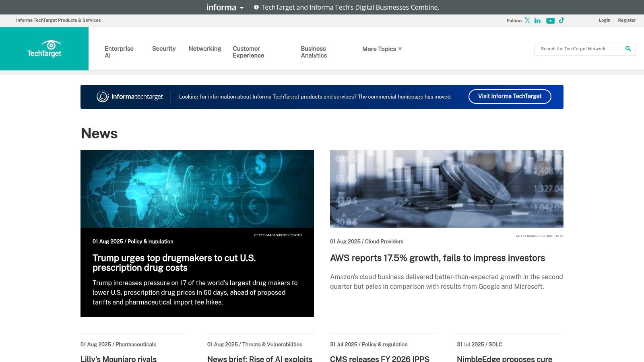Expand the informa dropdown in top bar
Image resolution: width=644 pixels, height=362 pixels.
click(x=225, y=7)
